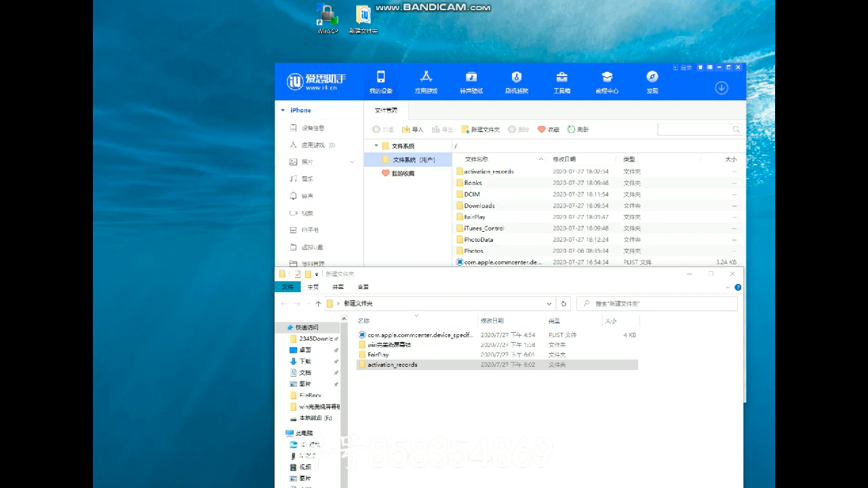Open the 共享 ribbon tab in Explorer
Screen dimensions: 868x488
point(338,287)
